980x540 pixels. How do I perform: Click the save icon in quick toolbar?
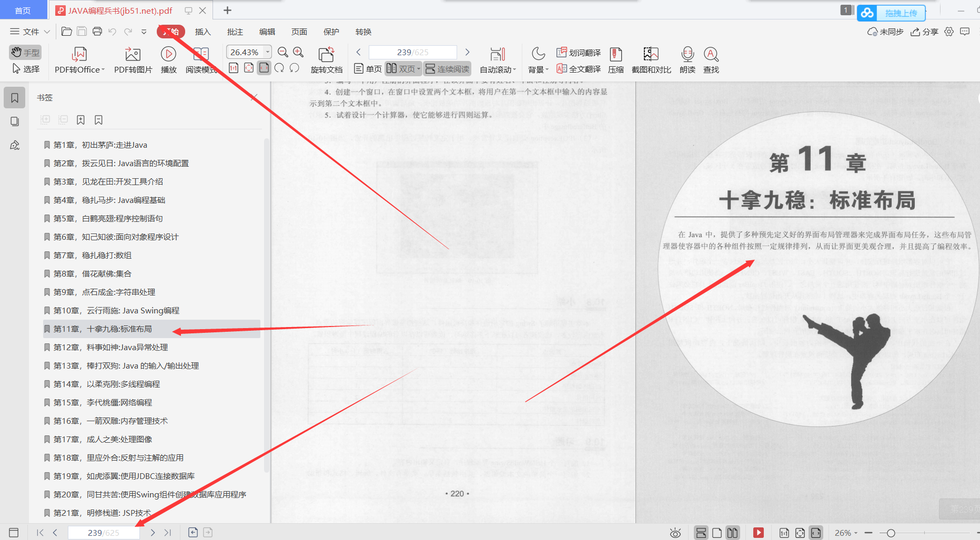82,32
